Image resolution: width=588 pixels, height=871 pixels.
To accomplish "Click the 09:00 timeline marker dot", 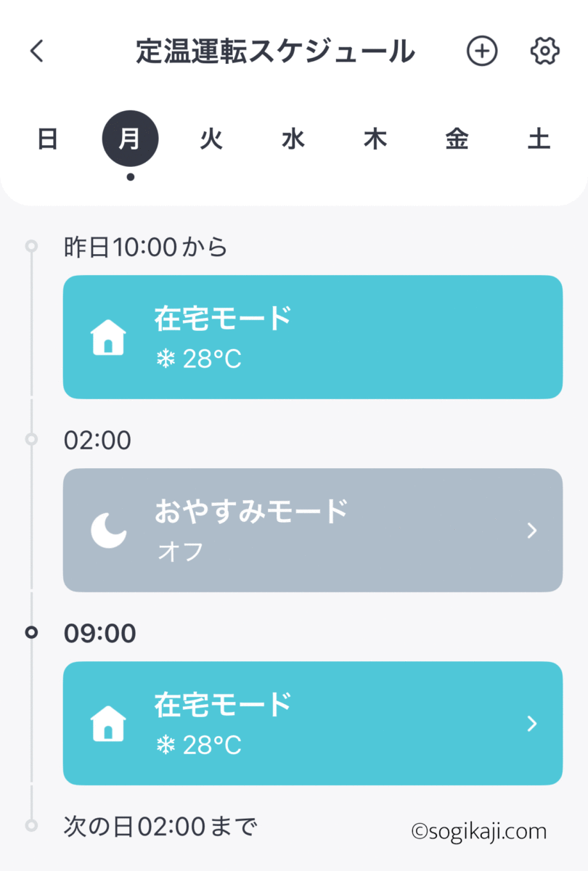I will 31,633.
